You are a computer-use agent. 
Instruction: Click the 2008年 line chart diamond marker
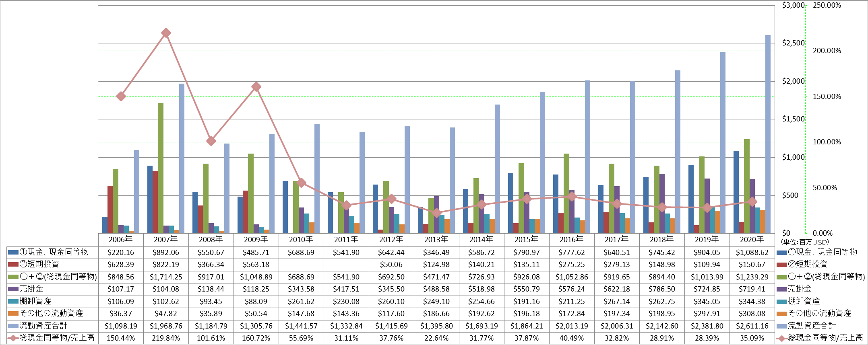(x=211, y=141)
